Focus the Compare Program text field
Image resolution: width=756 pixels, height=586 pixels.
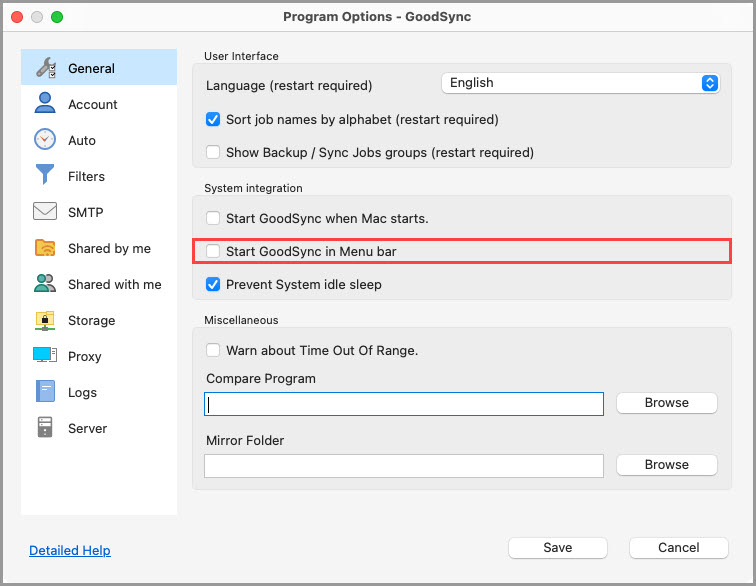tap(404, 404)
